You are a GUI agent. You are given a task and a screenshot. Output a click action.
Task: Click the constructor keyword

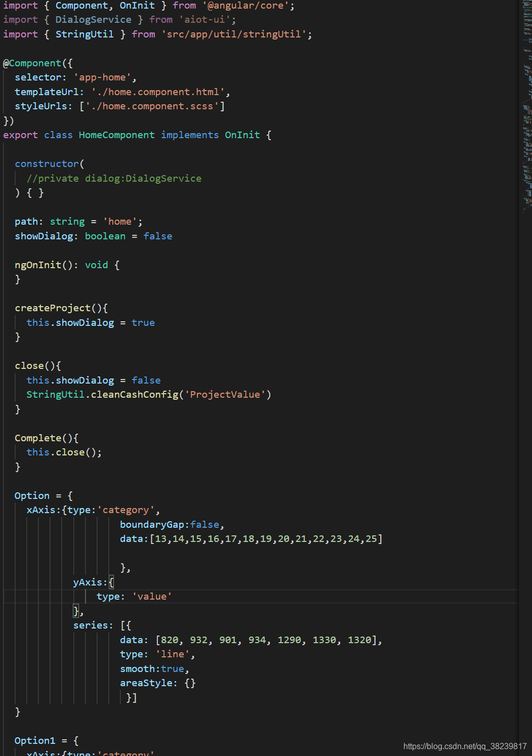click(x=47, y=164)
